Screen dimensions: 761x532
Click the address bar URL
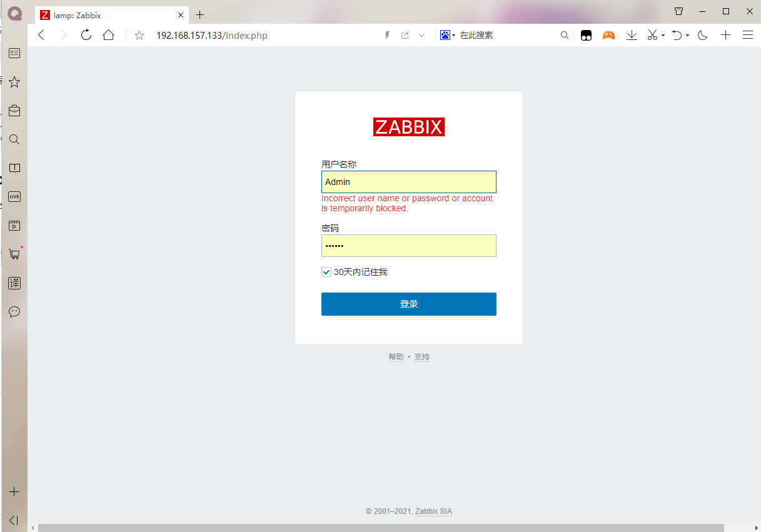(x=212, y=36)
